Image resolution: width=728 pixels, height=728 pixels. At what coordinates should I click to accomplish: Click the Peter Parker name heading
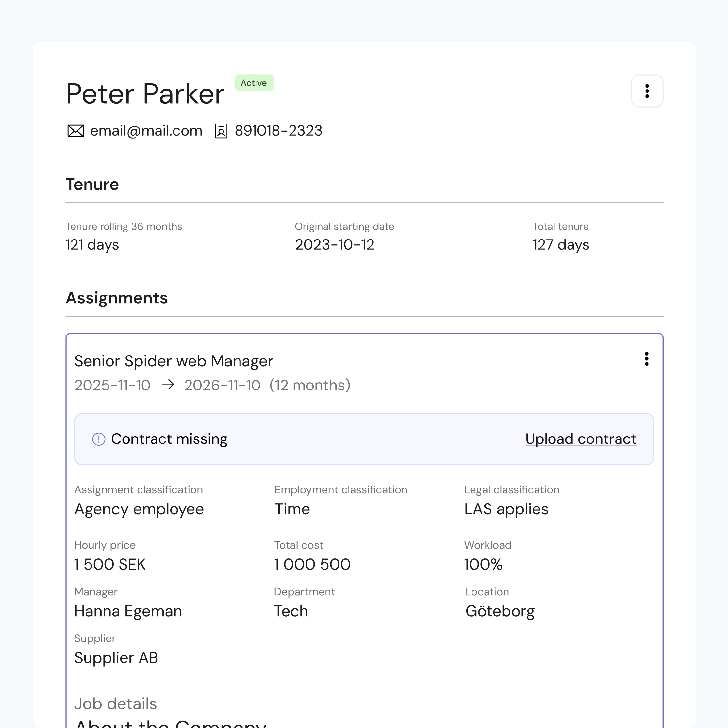[145, 93]
